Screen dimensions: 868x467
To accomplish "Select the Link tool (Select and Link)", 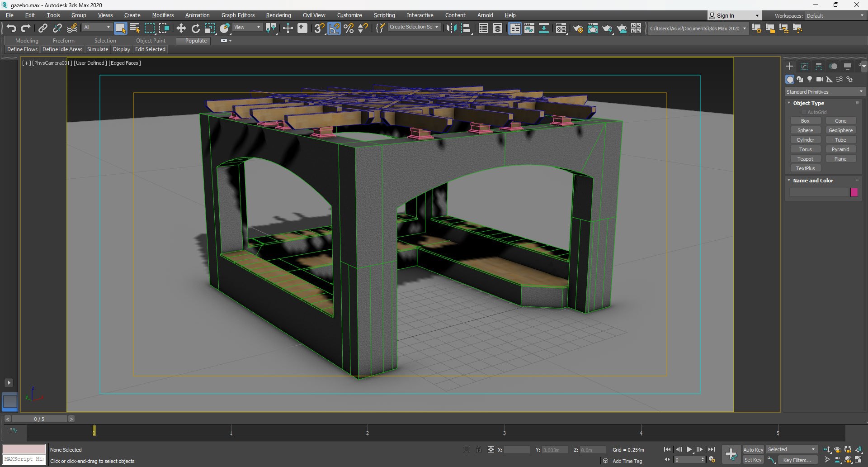I will point(42,29).
